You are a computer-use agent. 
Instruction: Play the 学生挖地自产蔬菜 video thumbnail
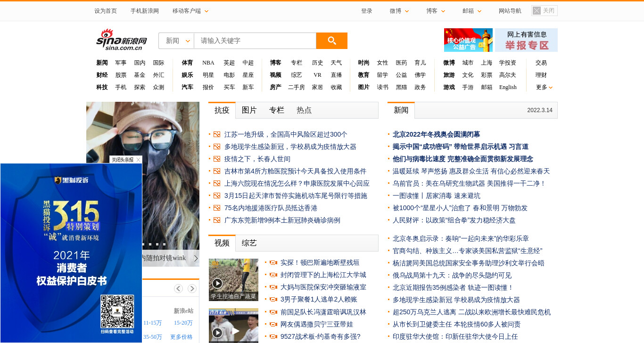(x=233, y=280)
